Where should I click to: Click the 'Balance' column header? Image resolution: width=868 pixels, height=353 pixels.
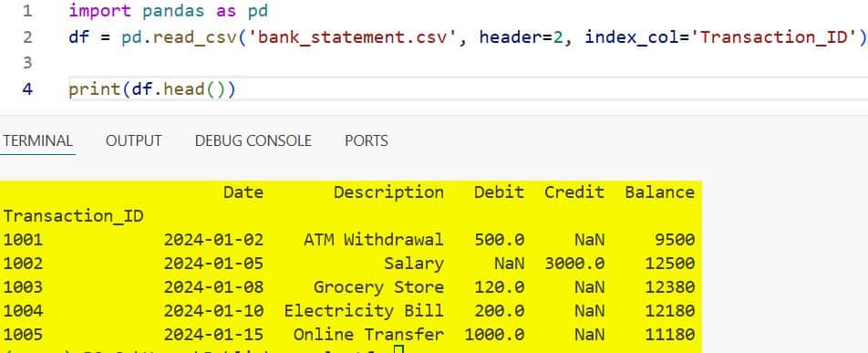pos(660,192)
